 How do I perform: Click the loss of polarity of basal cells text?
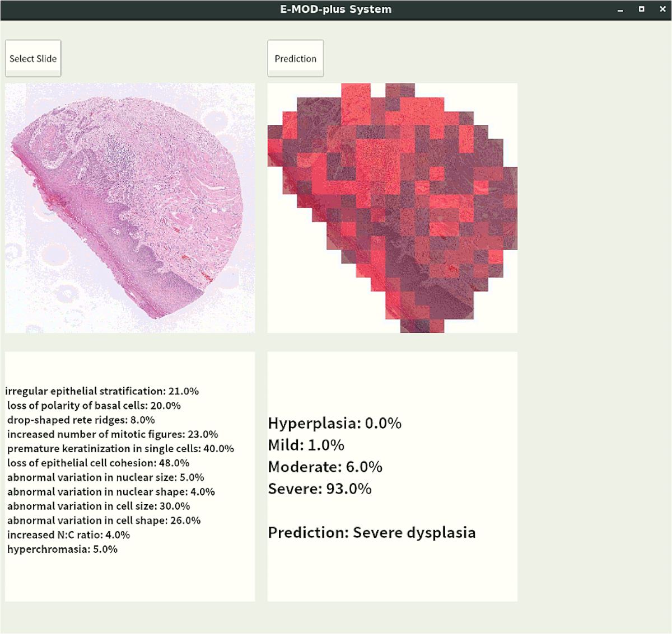tap(94, 406)
